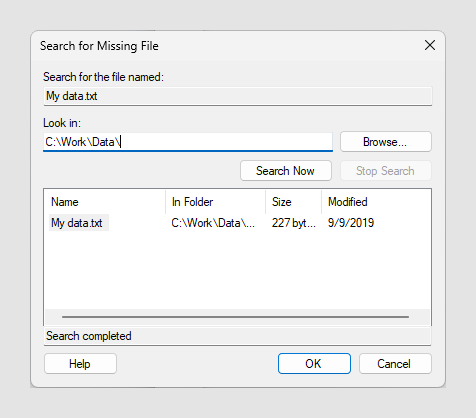The width and height of the screenshot is (476, 418).
Task: Confirm the selection with OK
Action: point(314,363)
